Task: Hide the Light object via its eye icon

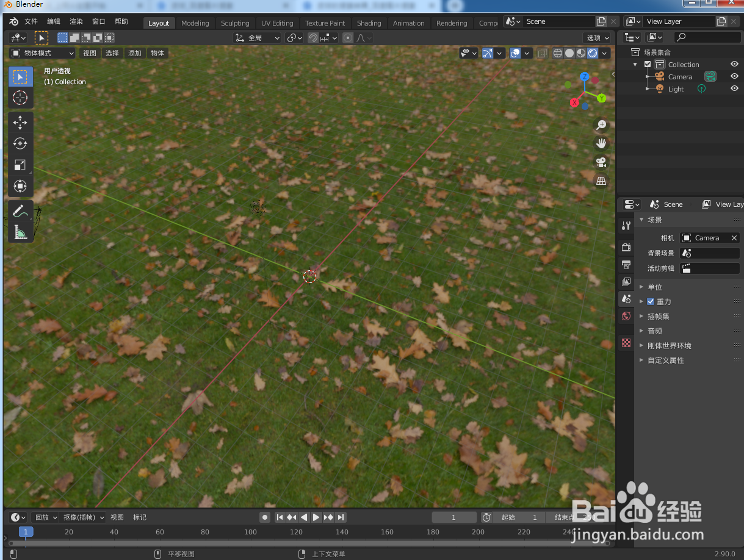Action: 734,88
